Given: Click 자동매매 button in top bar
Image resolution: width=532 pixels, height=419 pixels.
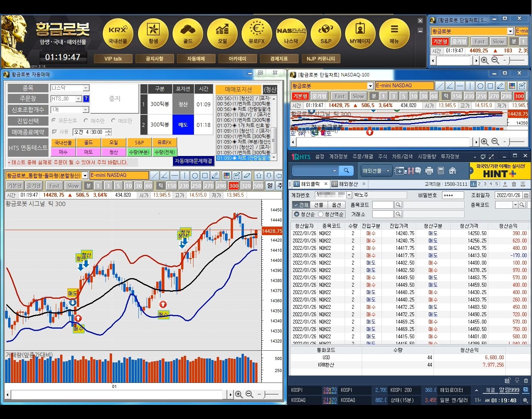Looking at the screenshot, I should tap(196, 59).
